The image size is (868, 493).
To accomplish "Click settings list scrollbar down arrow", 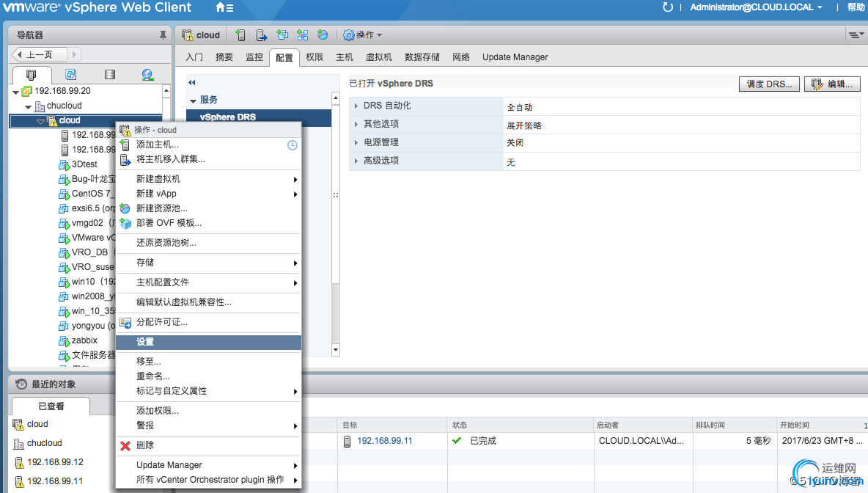I will click(336, 350).
